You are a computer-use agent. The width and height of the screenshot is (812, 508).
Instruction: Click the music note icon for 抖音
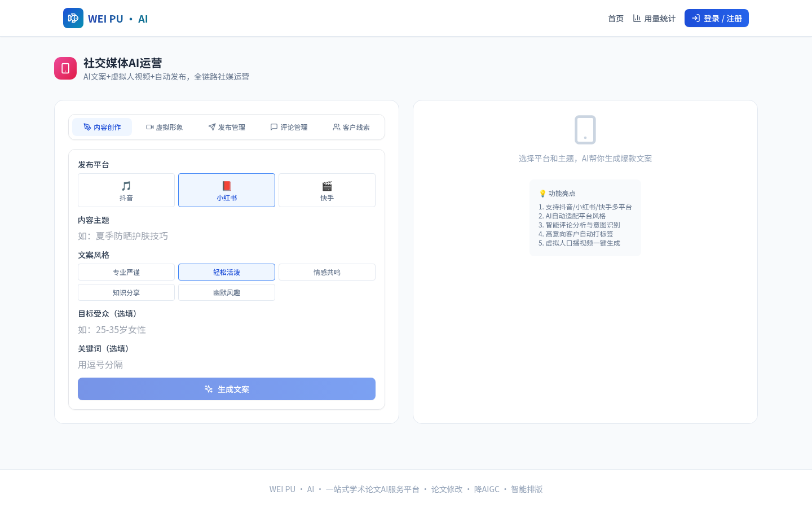(126, 186)
